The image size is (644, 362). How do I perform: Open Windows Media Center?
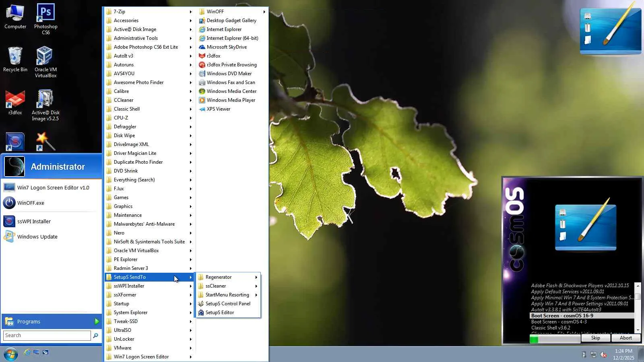[231, 91]
